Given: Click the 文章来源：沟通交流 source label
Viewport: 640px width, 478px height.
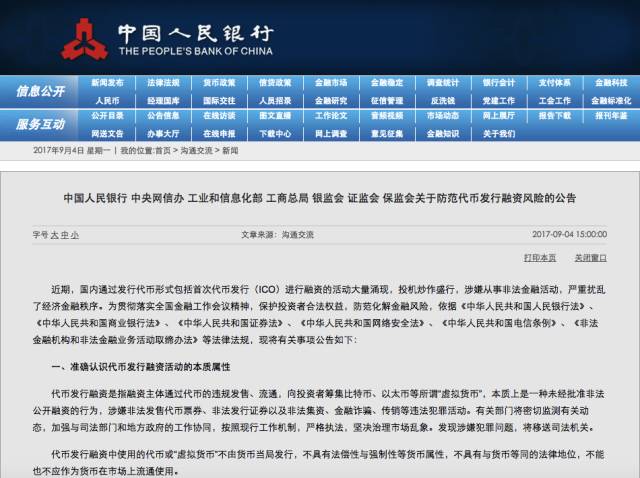Looking at the screenshot, I should pyautogui.click(x=277, y=235).
